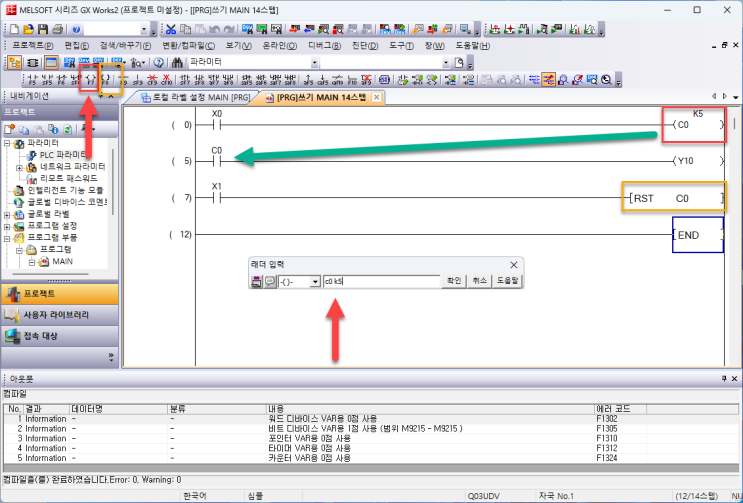Insert coil using F7 icon
This screenshot has width=743, height=503.
(x=90, y=80)
